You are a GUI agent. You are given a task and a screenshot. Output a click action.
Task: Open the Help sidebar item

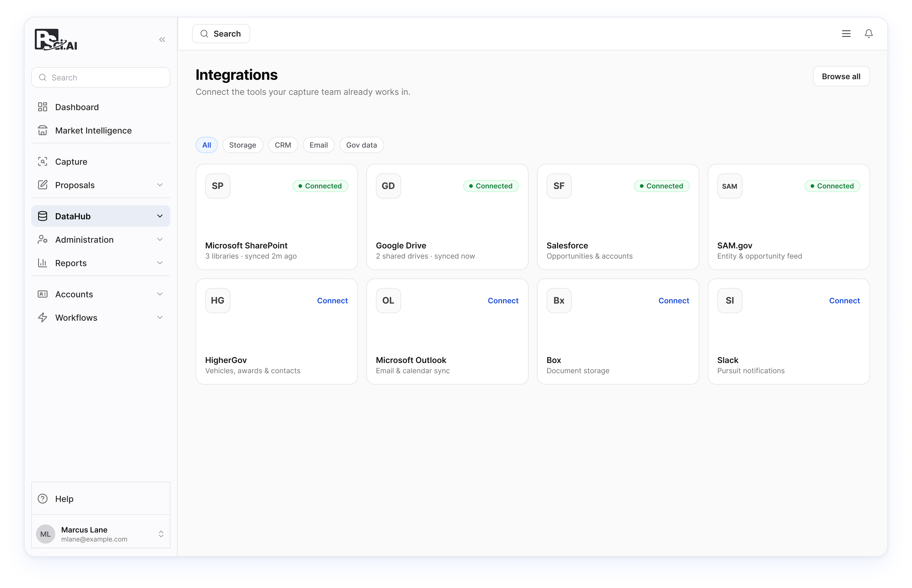point(101,499)
